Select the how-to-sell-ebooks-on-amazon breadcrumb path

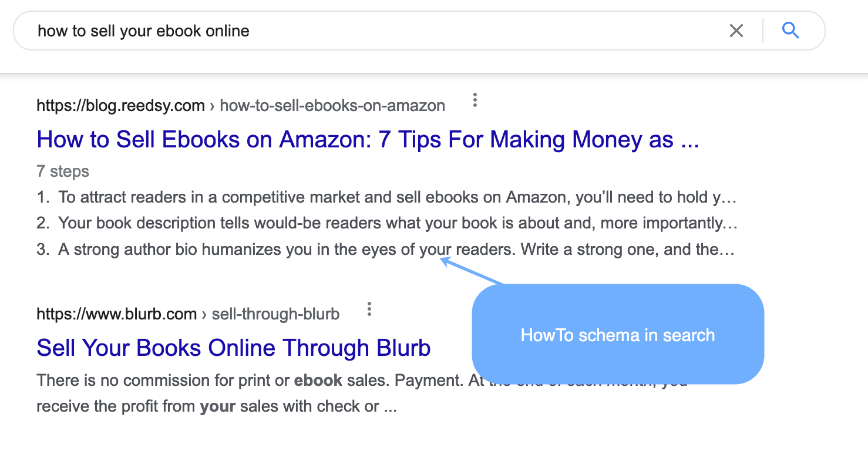[x=332, y=105]
